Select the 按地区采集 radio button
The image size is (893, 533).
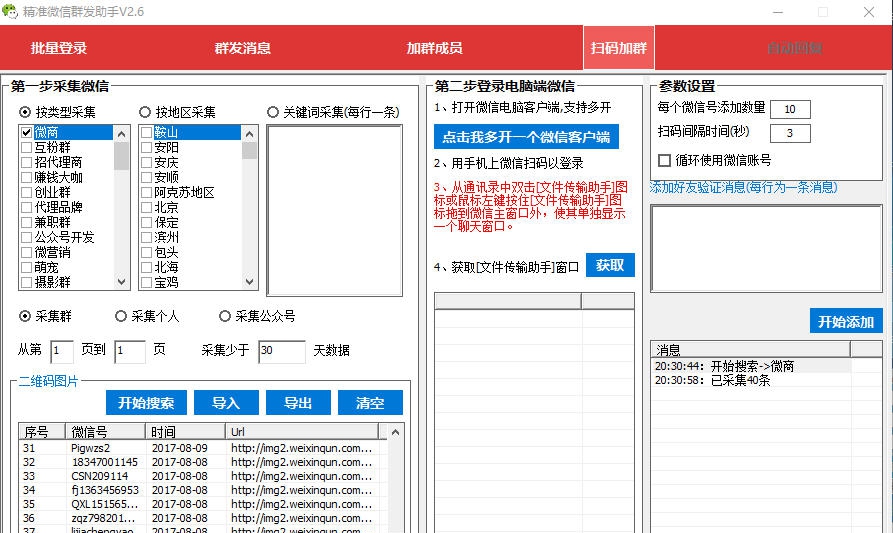coord(145,112)
